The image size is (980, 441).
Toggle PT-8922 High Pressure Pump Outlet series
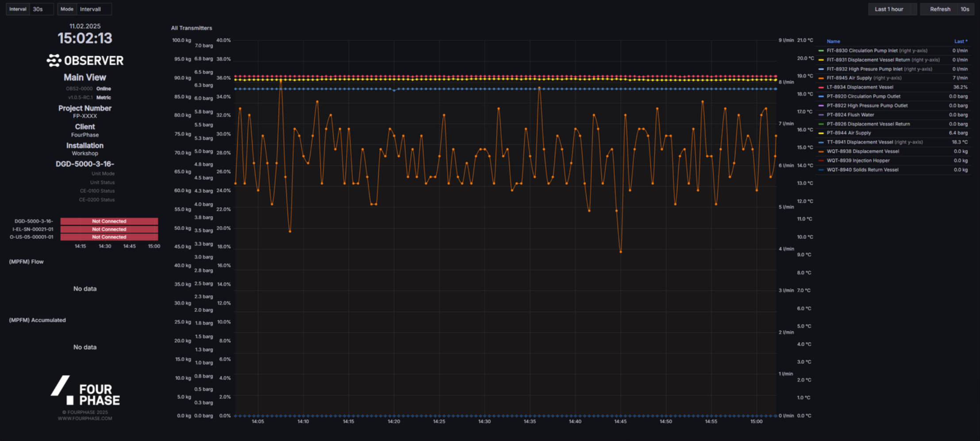pos(867,106)
